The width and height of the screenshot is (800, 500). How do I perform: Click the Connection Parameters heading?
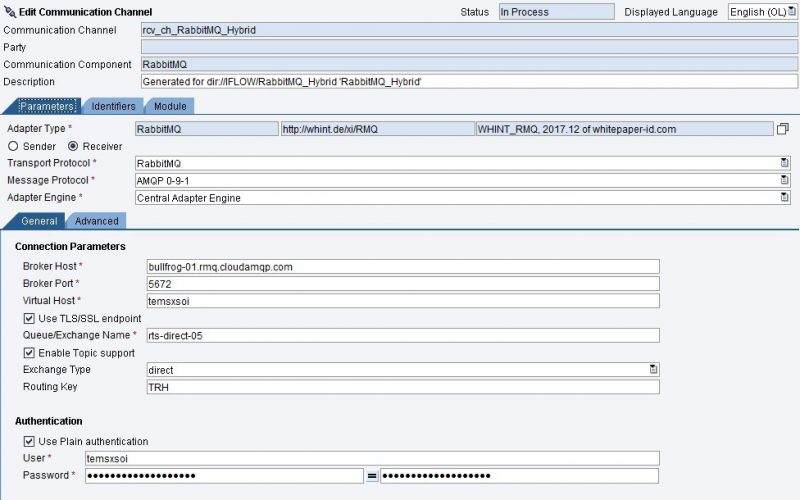tap(70, 246)
